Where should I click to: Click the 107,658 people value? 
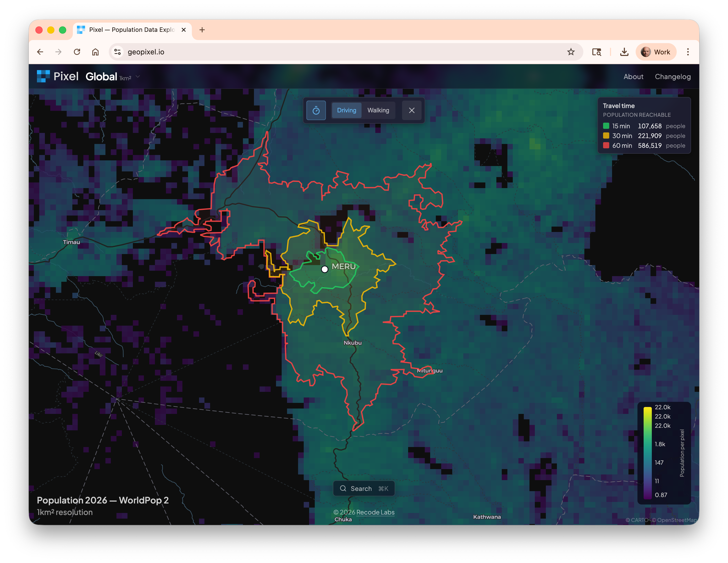(649, 126)
